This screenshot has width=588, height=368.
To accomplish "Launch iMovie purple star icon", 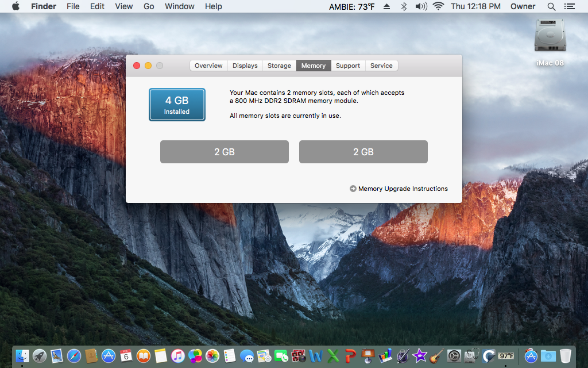I will click(x=420, y=355).
